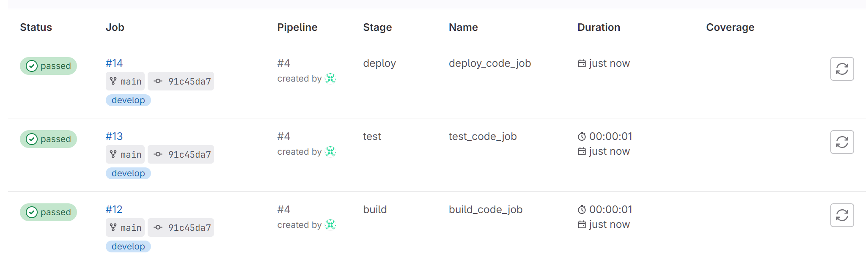
Task: Click creator avatar for job #14
Action: click(330, 79)
